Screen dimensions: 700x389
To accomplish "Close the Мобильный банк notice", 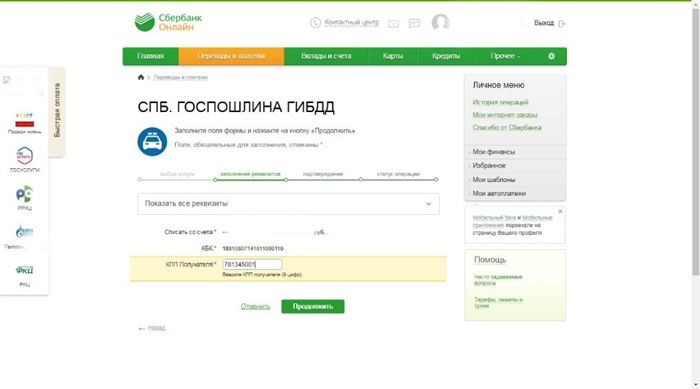I will [560, 211].
